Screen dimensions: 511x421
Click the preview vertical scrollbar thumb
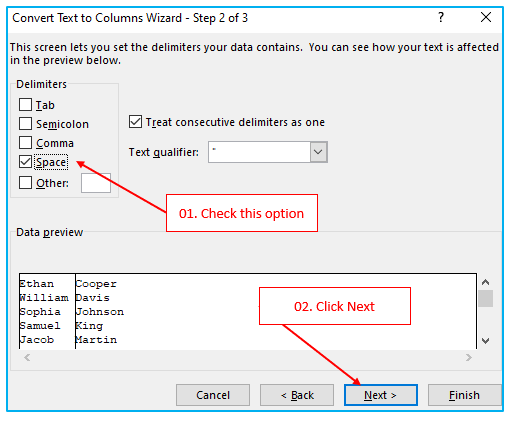point(485,298)
